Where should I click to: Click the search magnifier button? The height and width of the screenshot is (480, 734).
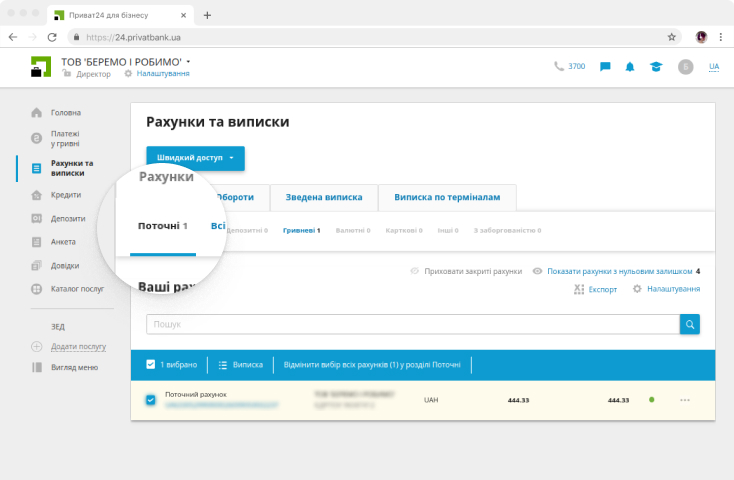[x=689, y=324]
